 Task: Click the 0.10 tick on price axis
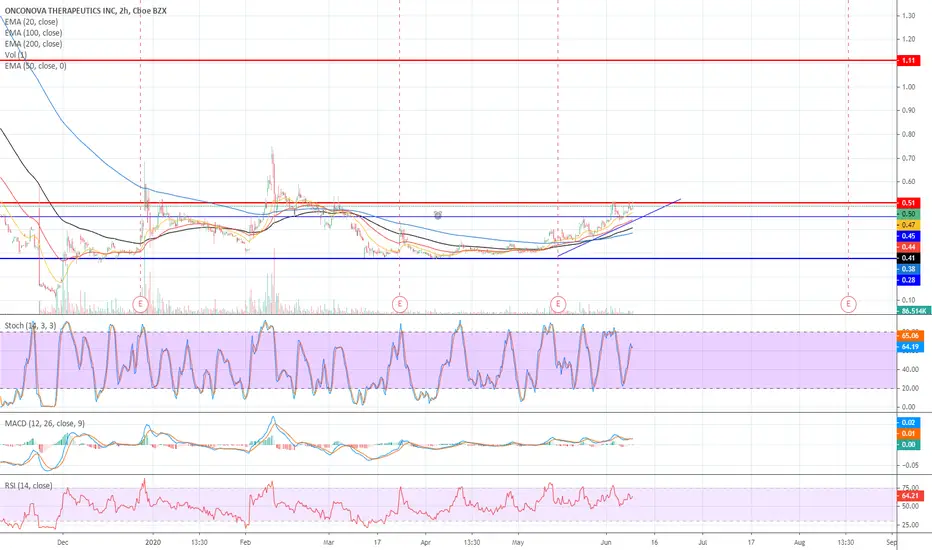[x=908, y=300]
